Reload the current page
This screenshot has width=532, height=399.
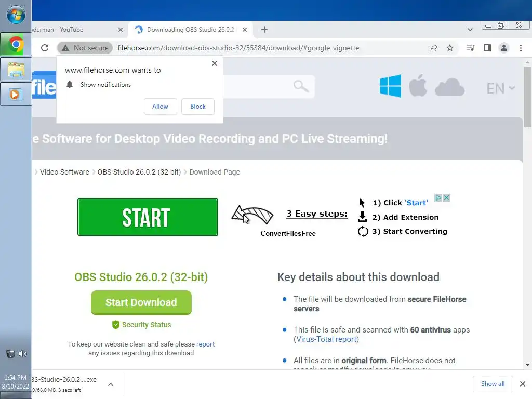tap(45, 48)
